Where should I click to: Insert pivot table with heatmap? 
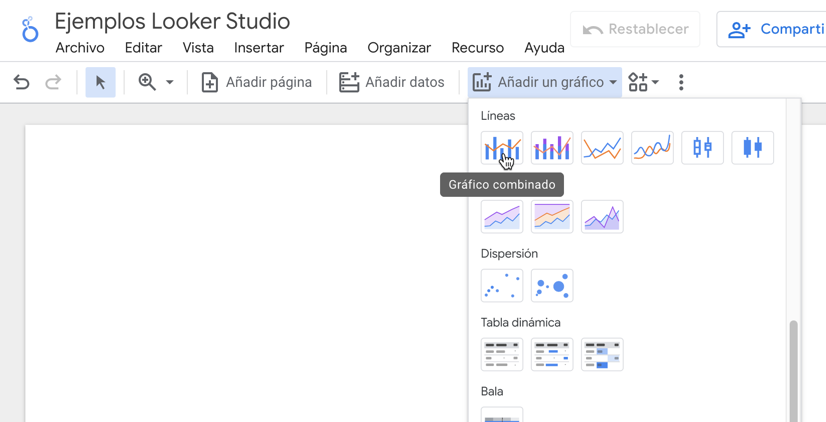tap(602, 355)
